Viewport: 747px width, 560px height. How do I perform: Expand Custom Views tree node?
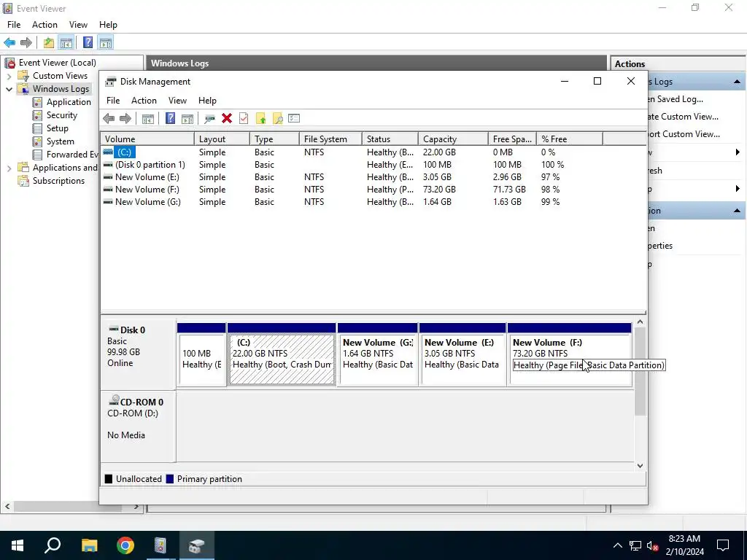coord(9,76)
